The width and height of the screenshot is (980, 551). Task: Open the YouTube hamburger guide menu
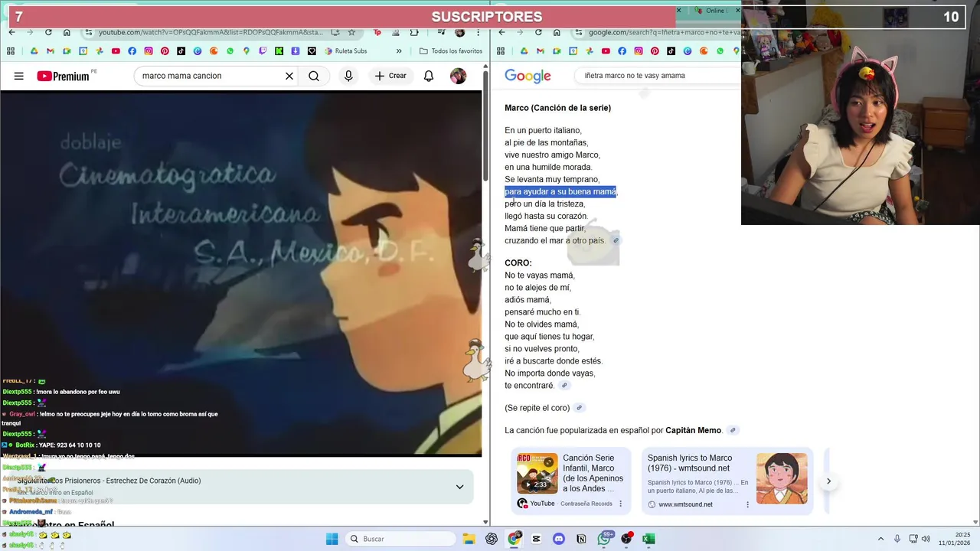click(19, 76)
